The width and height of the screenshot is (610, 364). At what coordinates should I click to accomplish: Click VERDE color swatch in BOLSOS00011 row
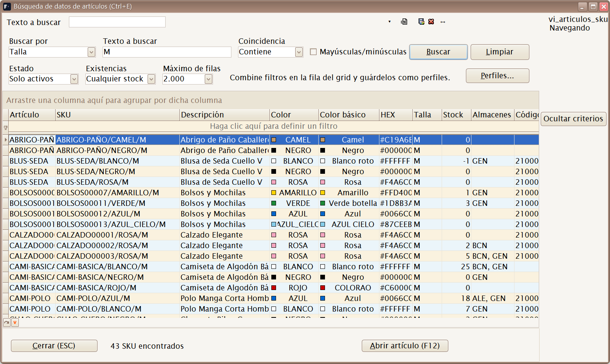point(274,203)
